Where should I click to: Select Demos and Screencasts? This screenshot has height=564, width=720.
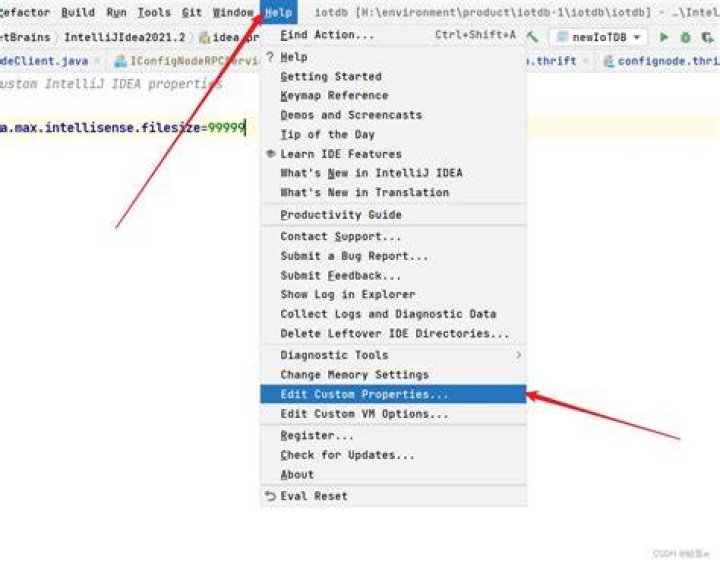(393, 115)
